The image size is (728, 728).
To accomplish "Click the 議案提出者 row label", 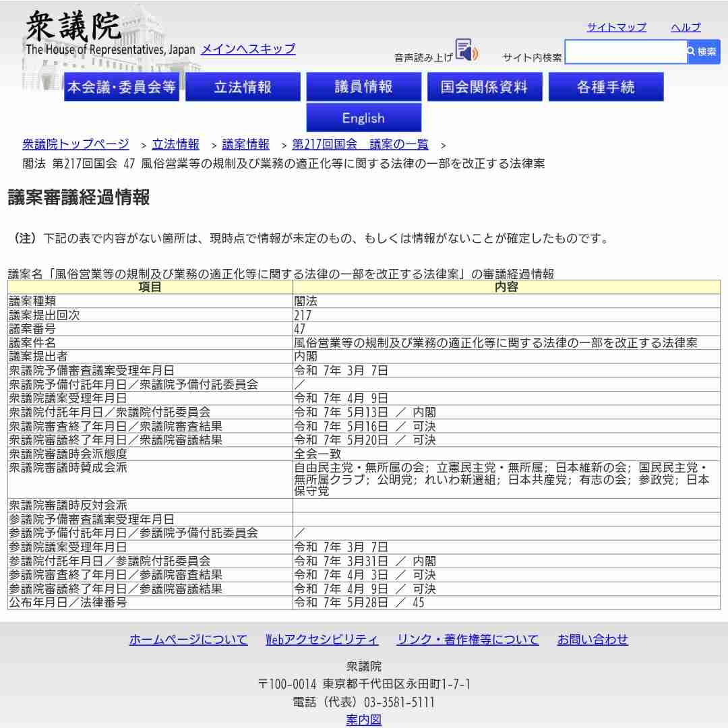I will pos(38,357).
